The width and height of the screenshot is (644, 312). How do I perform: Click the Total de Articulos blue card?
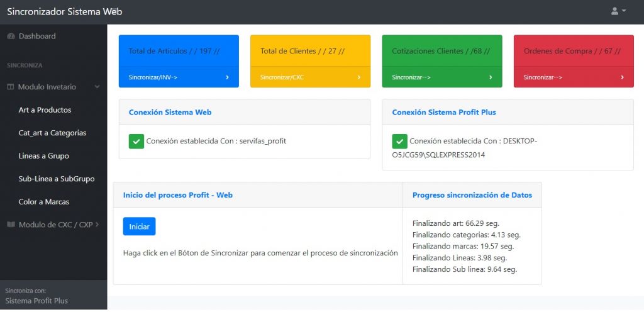(x=179, y=51)
